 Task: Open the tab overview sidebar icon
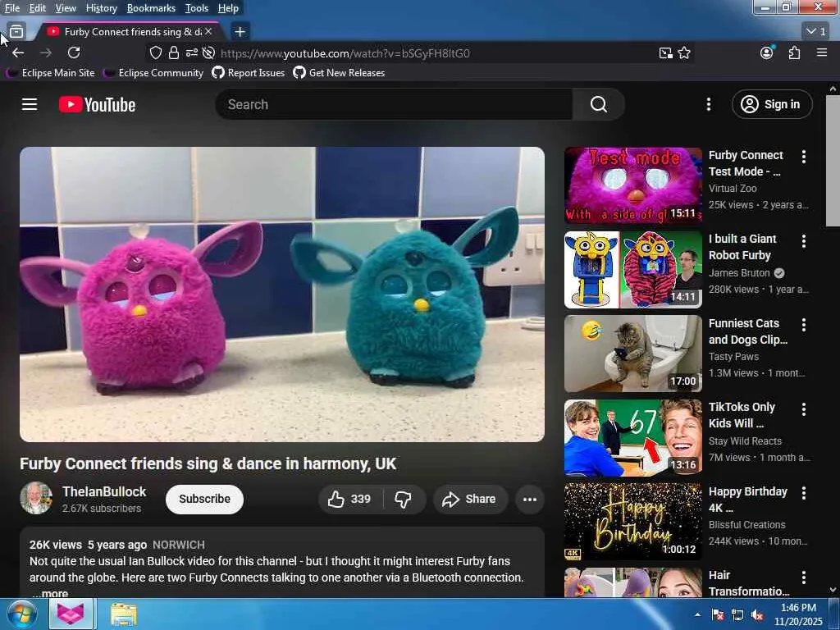(x=16, y=32)
